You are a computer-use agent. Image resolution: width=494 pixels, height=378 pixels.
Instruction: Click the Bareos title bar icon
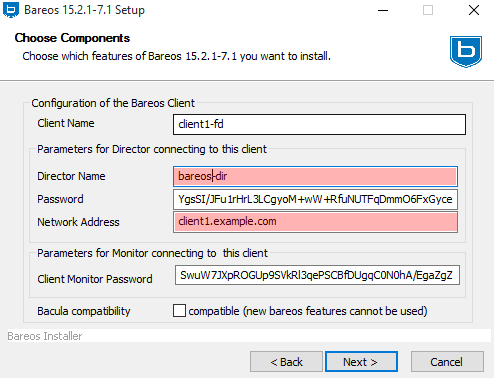pos(11,10)
